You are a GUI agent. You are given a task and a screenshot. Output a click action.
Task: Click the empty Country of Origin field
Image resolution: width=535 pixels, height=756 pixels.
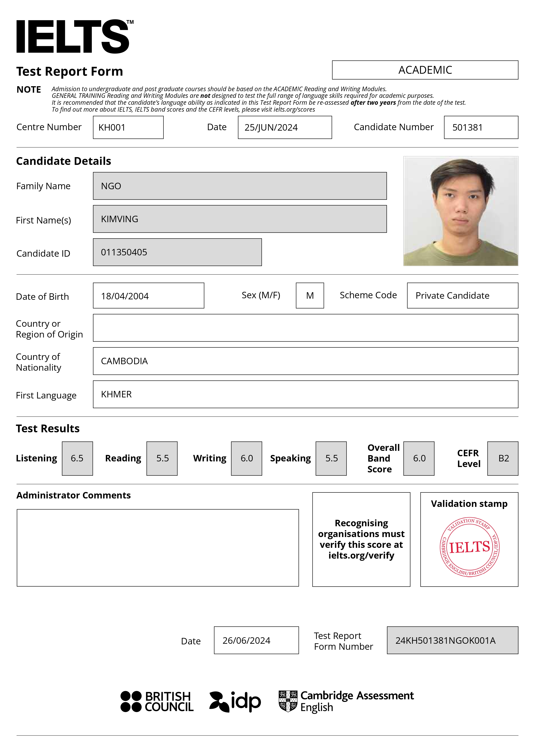[x=305, y=328]
